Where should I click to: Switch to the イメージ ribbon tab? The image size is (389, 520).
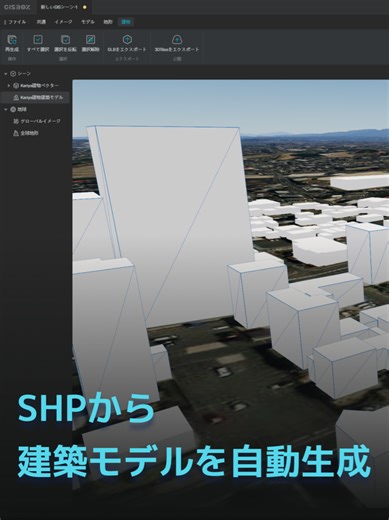click(x=63, y=22)
